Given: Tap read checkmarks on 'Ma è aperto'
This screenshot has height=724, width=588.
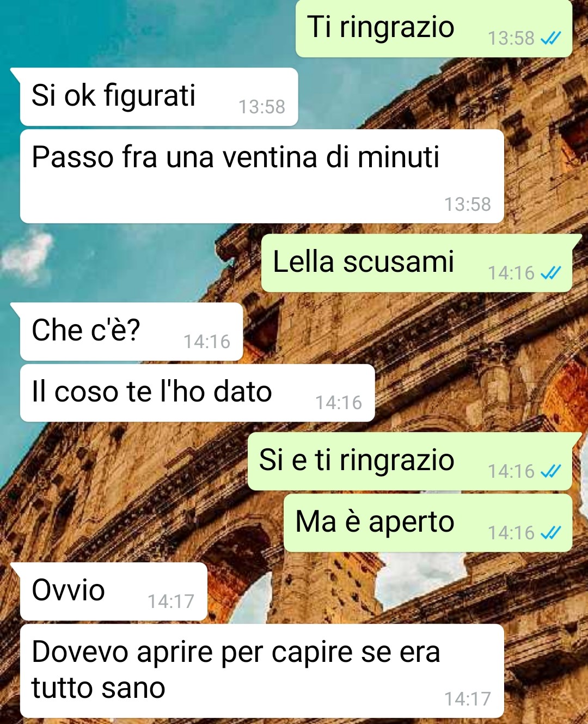Looking at the screenshot, I should click(550, 532).
